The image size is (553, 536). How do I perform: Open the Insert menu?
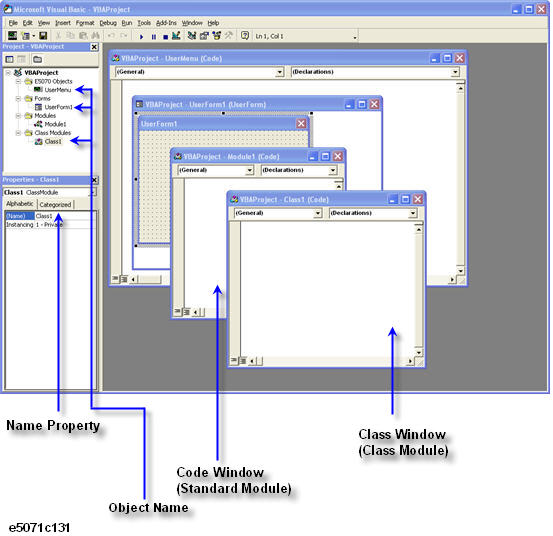63,23
